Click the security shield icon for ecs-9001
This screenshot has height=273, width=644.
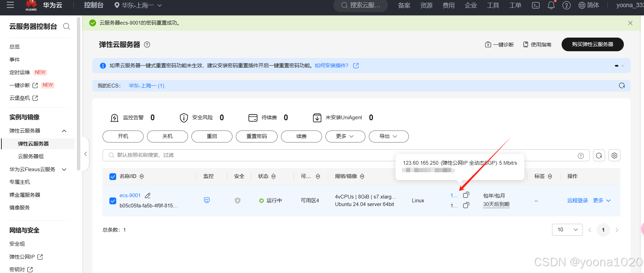238,201
